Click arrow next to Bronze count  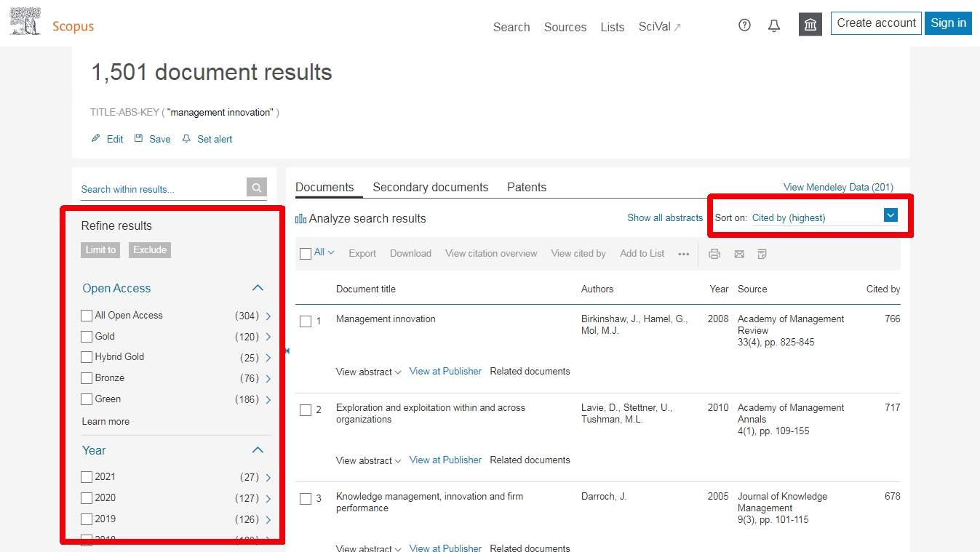(x=268, y=378)
